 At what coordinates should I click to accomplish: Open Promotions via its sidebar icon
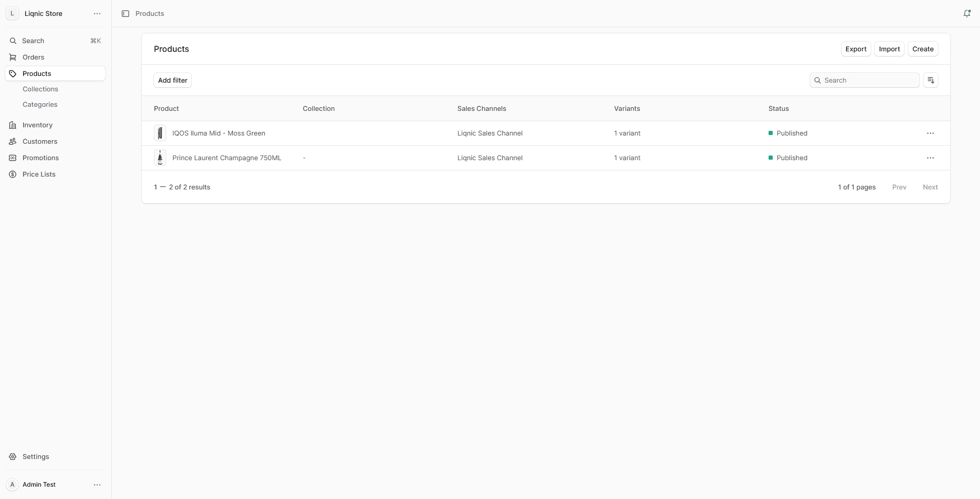(x=12, y=158)
